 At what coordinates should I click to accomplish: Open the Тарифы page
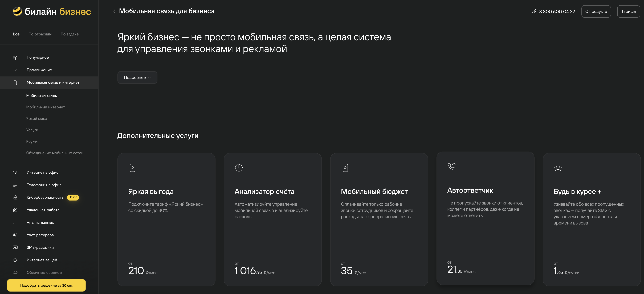pyautogui.click(x=629, y=11)
